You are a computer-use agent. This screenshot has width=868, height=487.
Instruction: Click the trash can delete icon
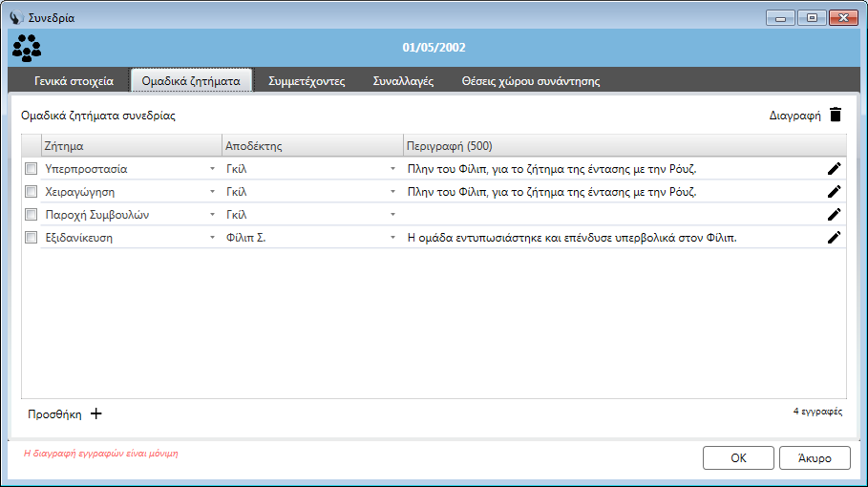pyautogui.click(x=836, y=115)
